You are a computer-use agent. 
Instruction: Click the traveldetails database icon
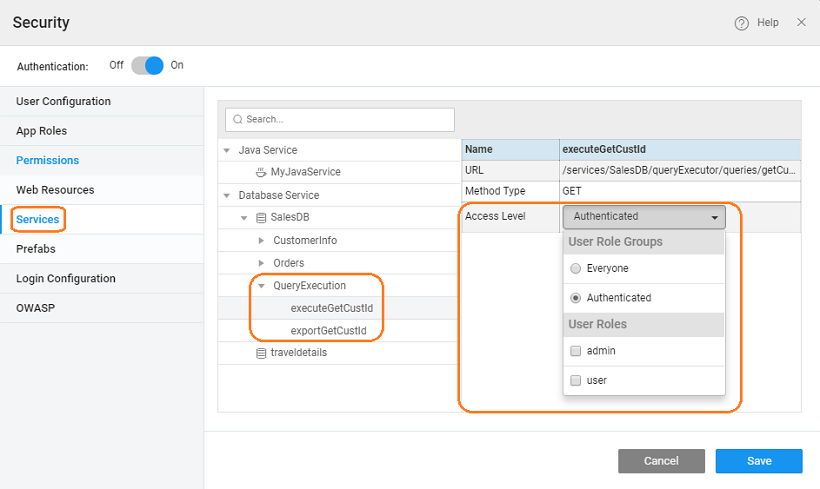tap(261, 353)
